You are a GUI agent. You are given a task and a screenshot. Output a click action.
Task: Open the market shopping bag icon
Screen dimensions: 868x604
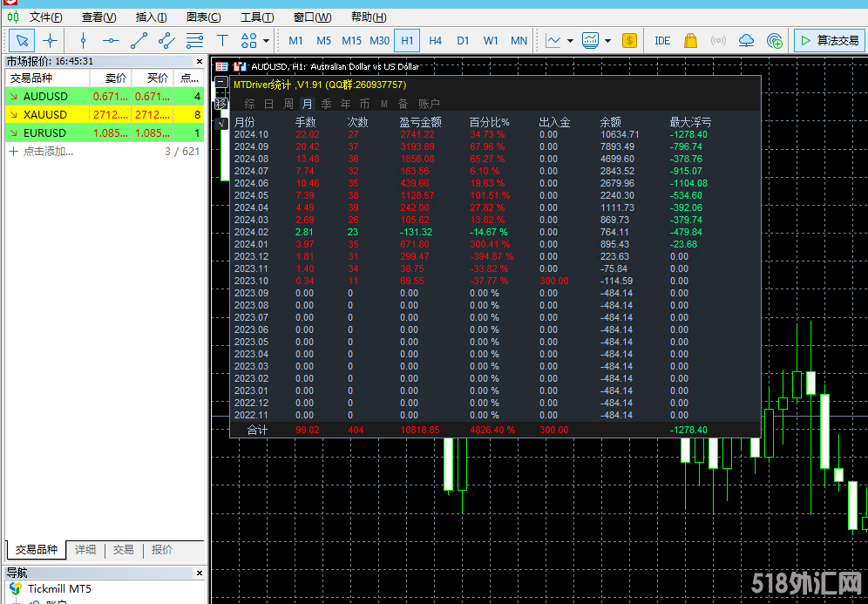690,40
